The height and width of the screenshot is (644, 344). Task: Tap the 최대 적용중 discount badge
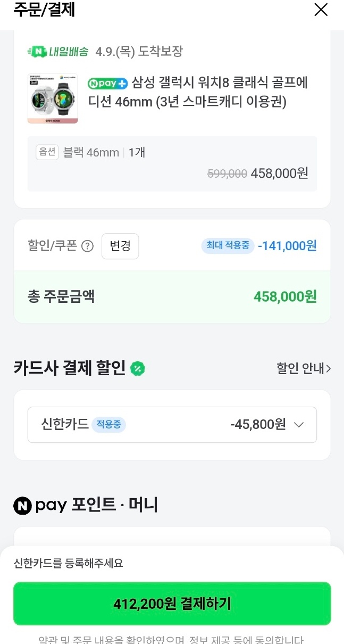click(228, 246)
